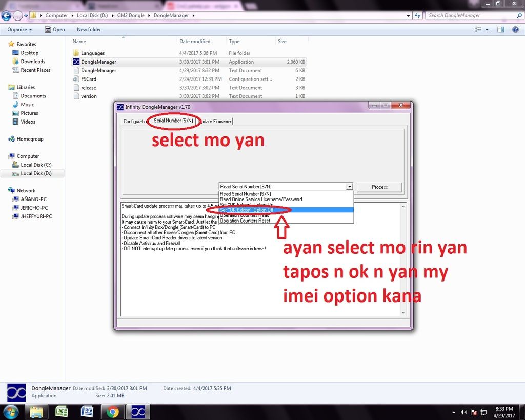Click New folder in Explorer toolbar
Screen dimensions: 525x420
[89, 30]
